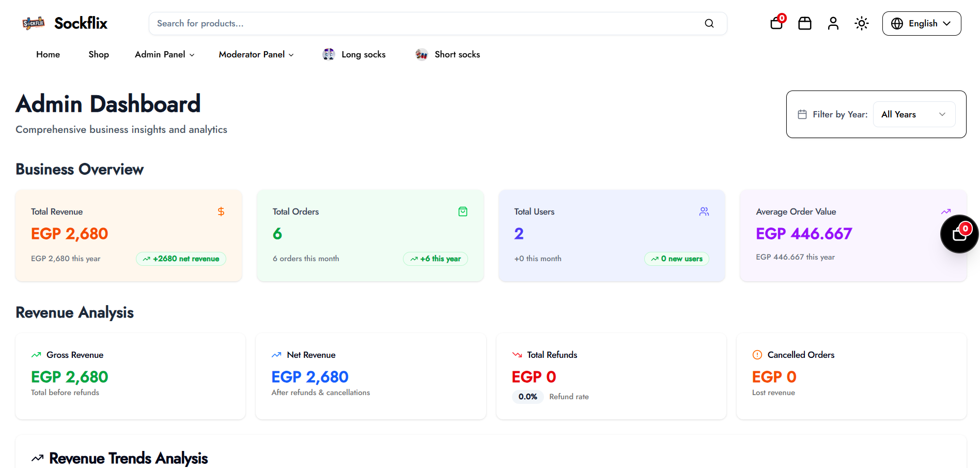Viewport: 980px width, 468px height.
Task: Click the 'Filter by Year:' label
Action: tap(840, 114)
